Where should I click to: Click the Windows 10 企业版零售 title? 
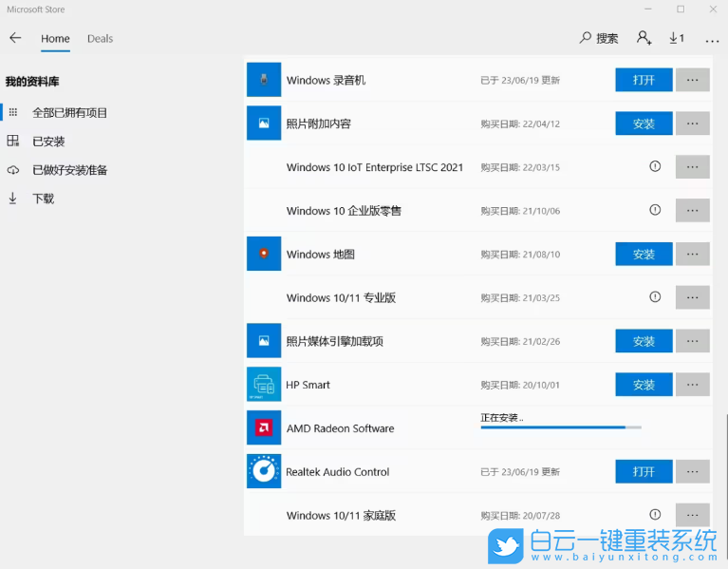pyautogui.click(x=344, y=211)
